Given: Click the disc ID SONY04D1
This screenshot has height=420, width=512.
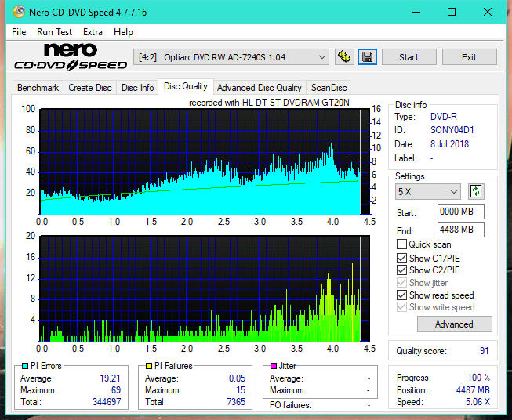Looking at the screenshot, I should (452, 130).
